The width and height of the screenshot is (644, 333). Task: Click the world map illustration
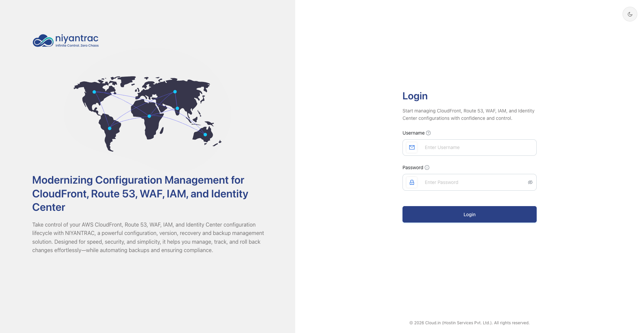tap(148, 113)
